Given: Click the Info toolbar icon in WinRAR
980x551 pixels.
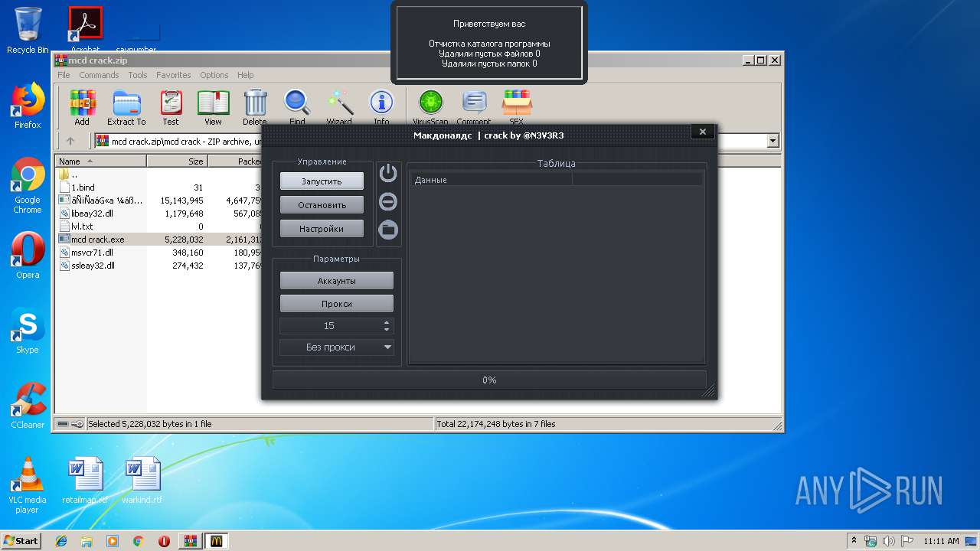Looking at the screenshot, I should tap(381, 108).
